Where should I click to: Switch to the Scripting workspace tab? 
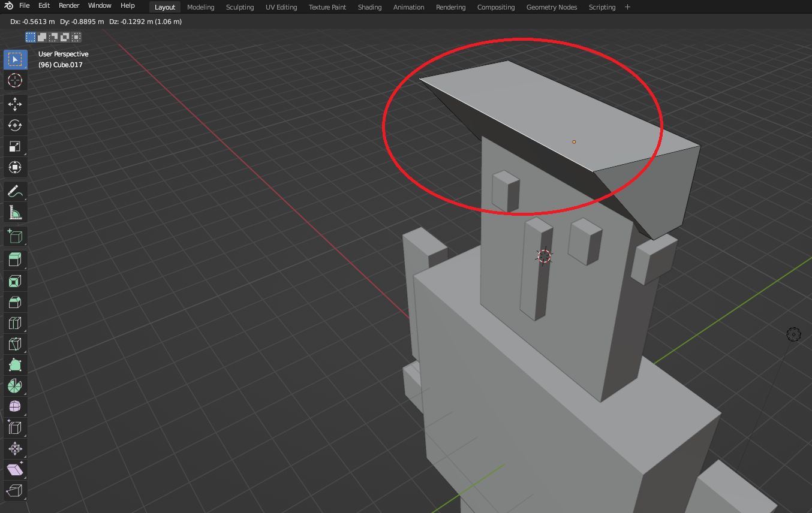602,7
